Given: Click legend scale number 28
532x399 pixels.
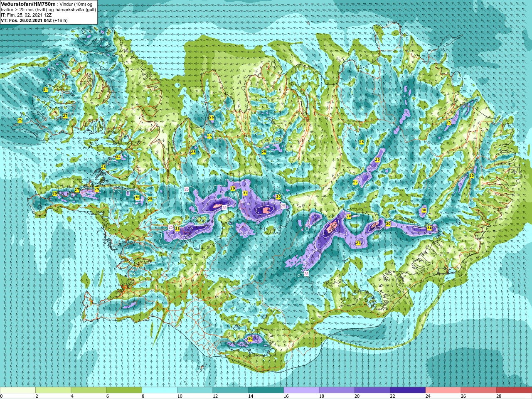Looking at the screenshot, I should pos(499,396).
